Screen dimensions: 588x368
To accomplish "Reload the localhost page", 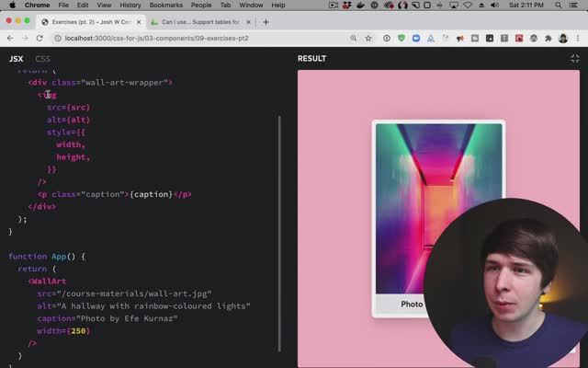I will 40,39.
